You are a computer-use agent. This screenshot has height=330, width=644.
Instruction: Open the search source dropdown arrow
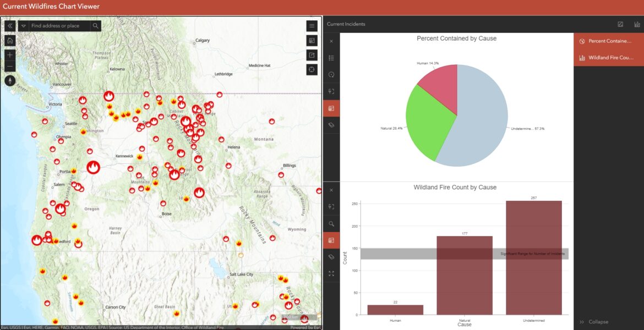[x=24, y=26]
